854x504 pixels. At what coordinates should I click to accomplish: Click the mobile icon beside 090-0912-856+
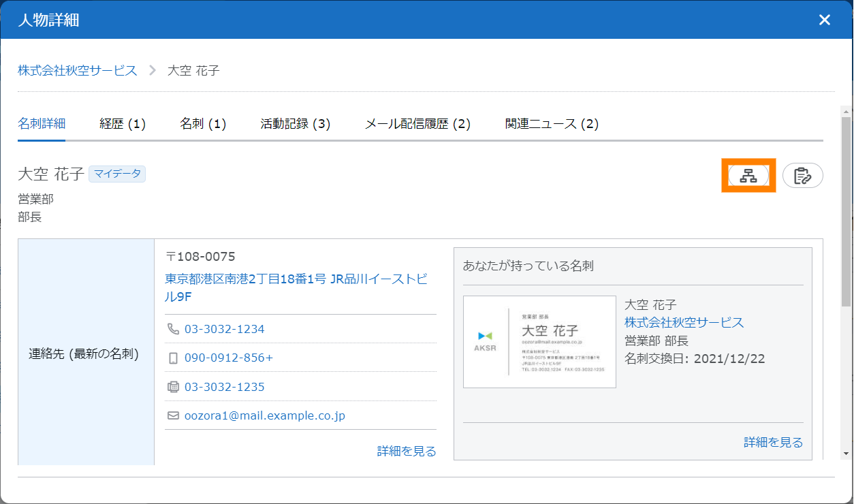(173, 358)
